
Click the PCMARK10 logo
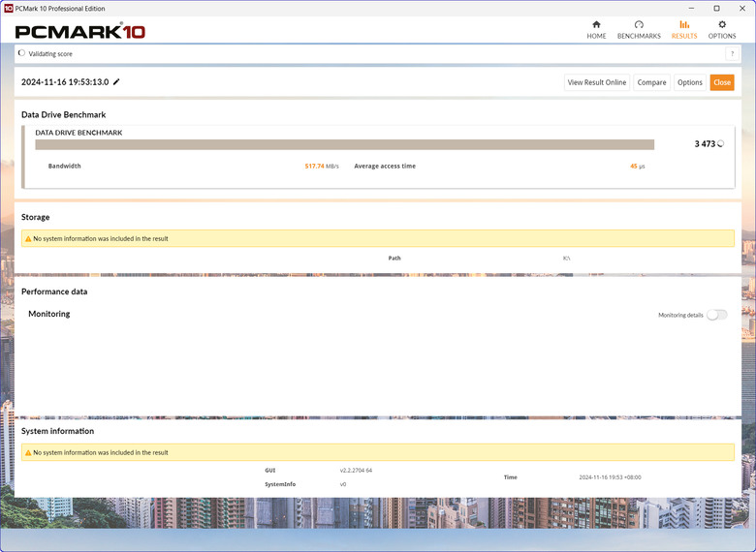pyautogui.click(x=80, y=31)
